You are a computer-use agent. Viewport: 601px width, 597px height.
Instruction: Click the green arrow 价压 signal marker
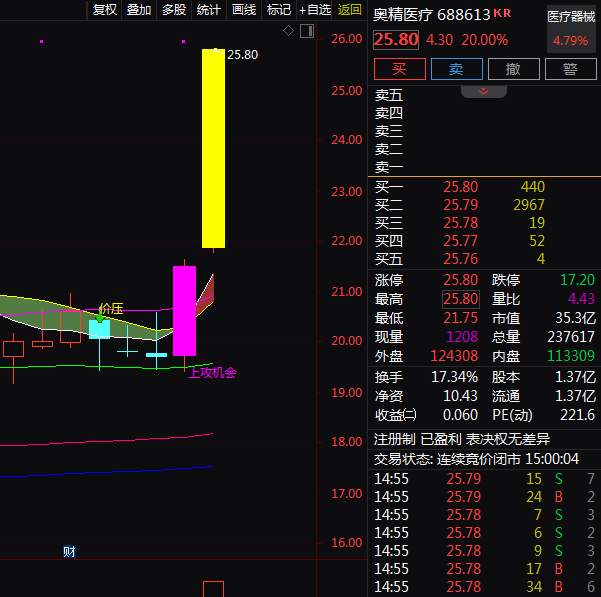pos(100,318)
